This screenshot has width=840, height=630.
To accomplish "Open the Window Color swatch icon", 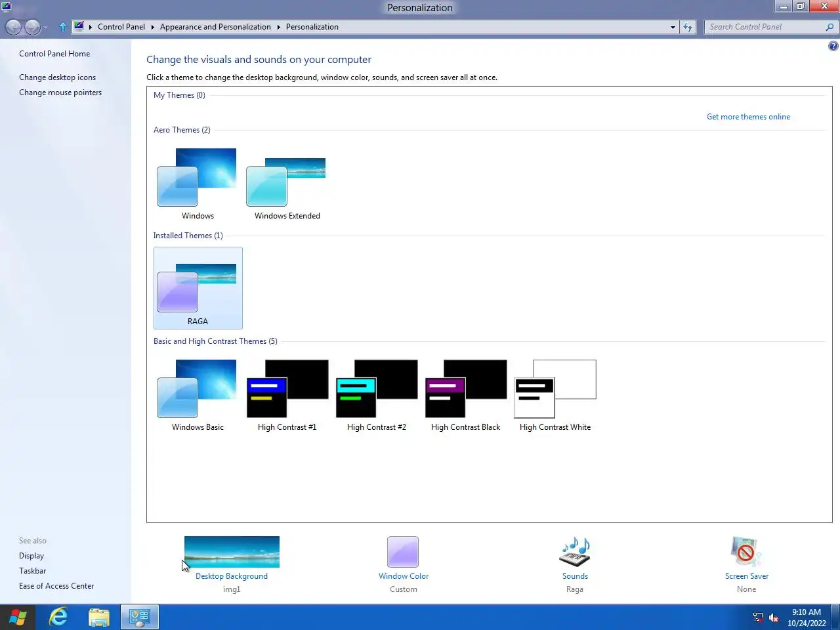I will (403, 552).
